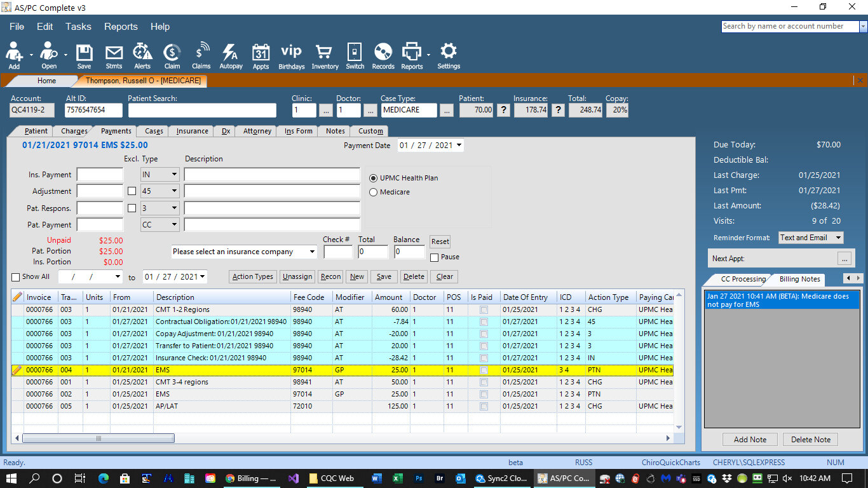Open the Reports menu
Viewport: 868px width, 488px height.
click(121, 27)
